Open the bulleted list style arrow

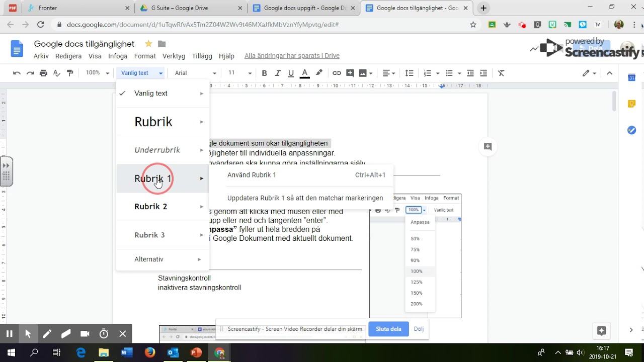click(459, 73)
